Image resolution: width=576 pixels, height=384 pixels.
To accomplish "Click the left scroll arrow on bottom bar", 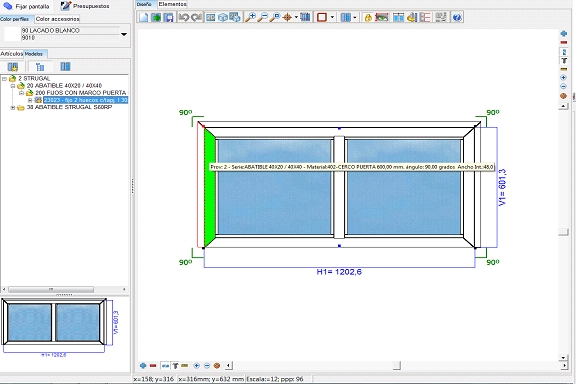I will [x=228, y=366].
